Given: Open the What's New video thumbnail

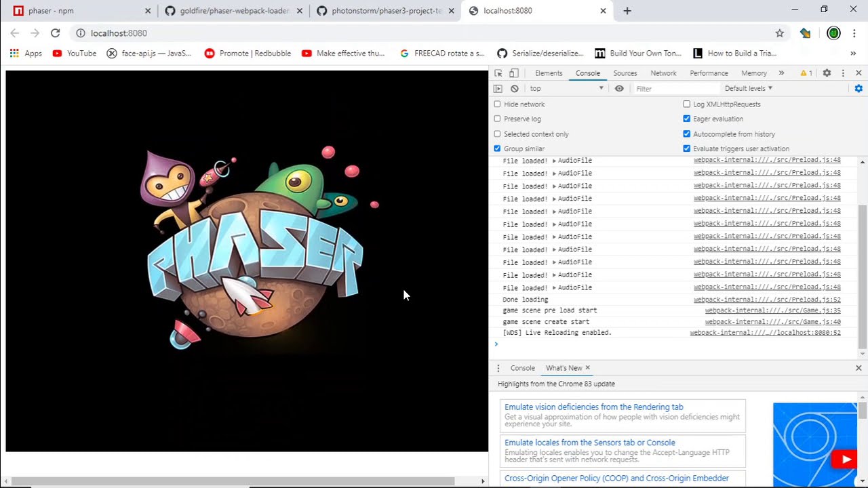Looking at the screenshot, I should pos(815,444).
